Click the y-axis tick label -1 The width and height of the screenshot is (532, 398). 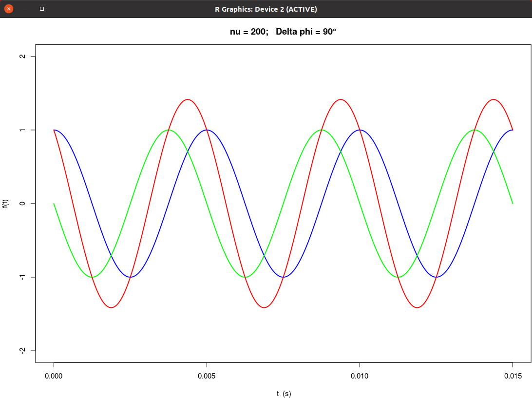click(22, 277)
